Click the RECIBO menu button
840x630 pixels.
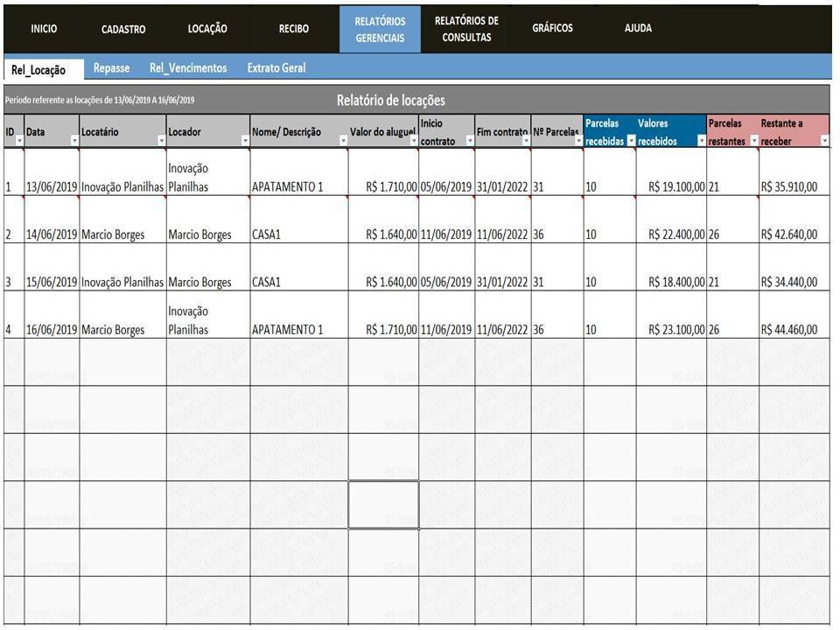(293, 28)
